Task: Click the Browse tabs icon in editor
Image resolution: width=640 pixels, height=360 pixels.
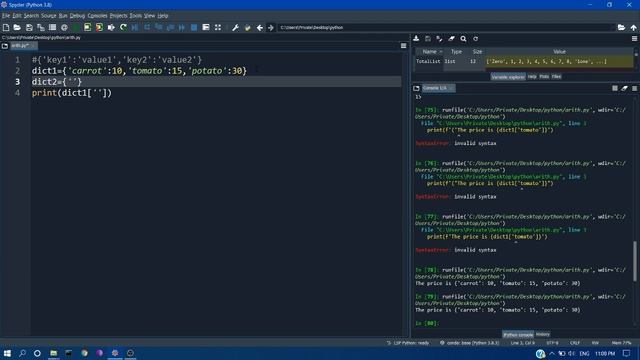Action: [x=5, y=46]
